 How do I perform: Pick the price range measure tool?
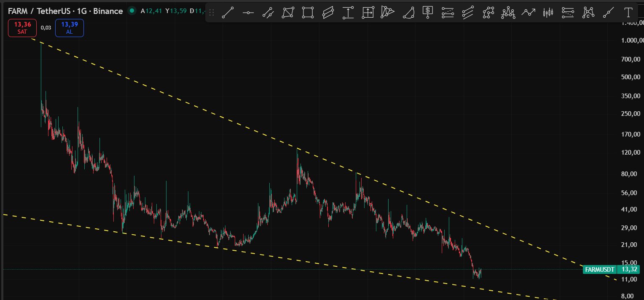(x=348, y=13)
